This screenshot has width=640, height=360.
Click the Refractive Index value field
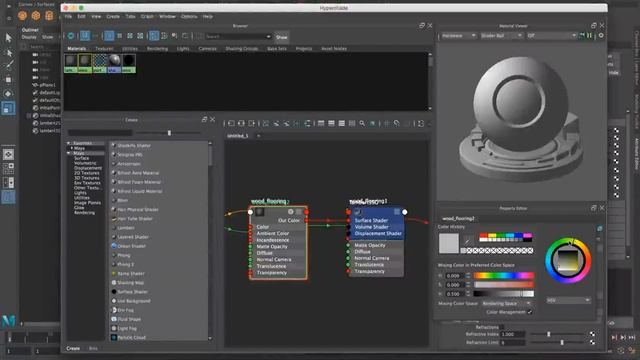pos(513,334)
